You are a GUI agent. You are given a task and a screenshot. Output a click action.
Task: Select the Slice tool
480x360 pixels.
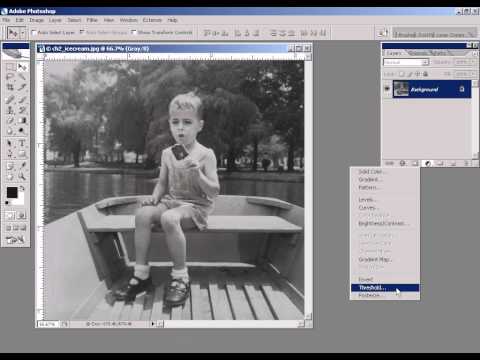tap(22, 87)
